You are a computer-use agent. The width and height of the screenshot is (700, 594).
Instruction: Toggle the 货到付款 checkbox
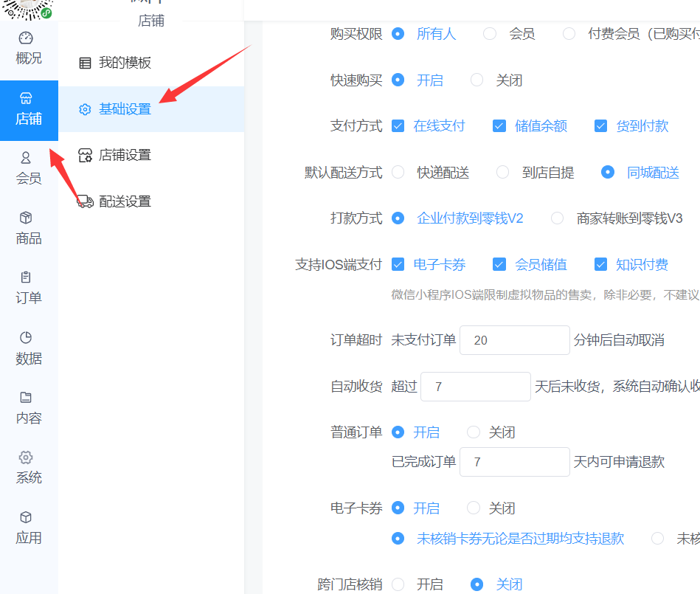pyautogui.click(x=600, y=126)
